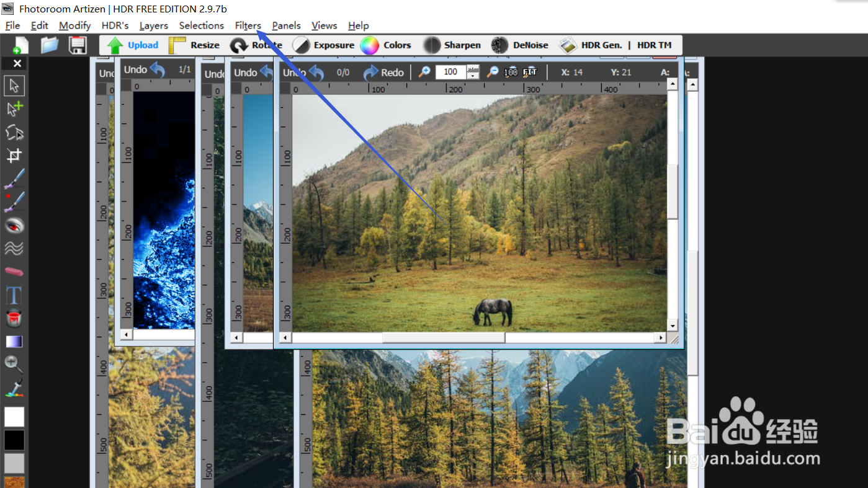Select the red-eye removal tool
The image size is (868, 488).
coord(14,225)
